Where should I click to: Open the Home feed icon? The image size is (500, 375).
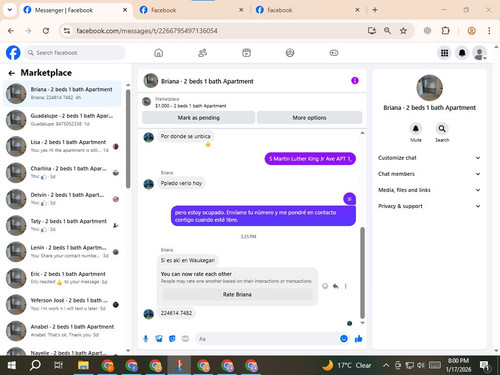coord(159,53)
